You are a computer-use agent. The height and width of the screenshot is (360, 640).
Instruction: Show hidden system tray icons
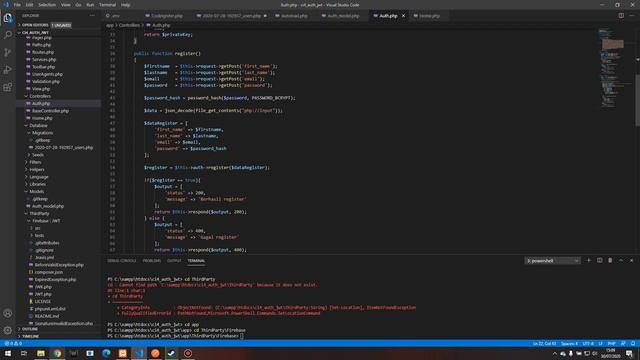point(554,353)
